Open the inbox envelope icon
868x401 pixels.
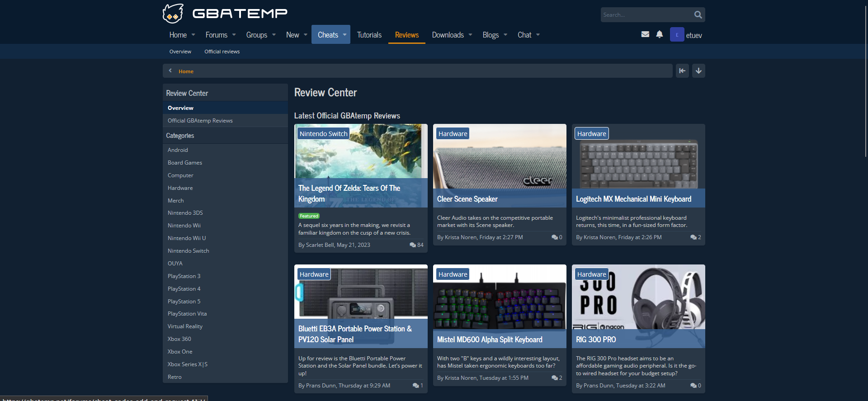coord(645,34)
